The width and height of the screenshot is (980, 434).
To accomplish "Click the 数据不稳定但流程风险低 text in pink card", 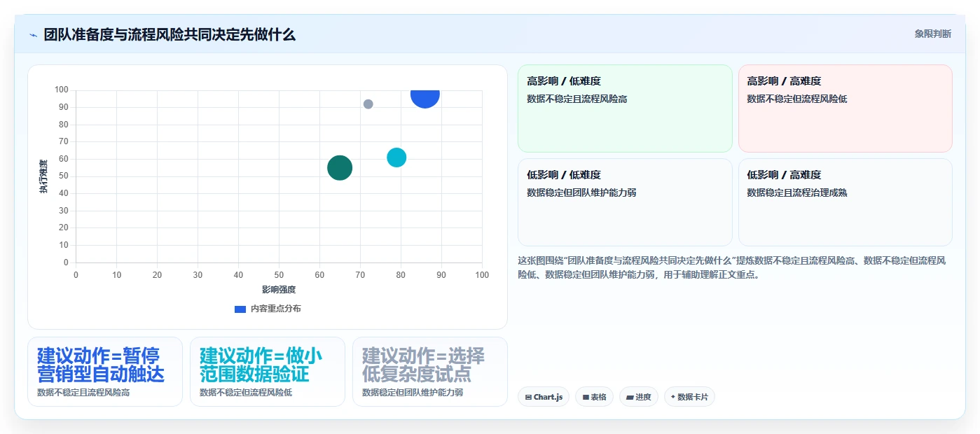I will coord(797,99).
